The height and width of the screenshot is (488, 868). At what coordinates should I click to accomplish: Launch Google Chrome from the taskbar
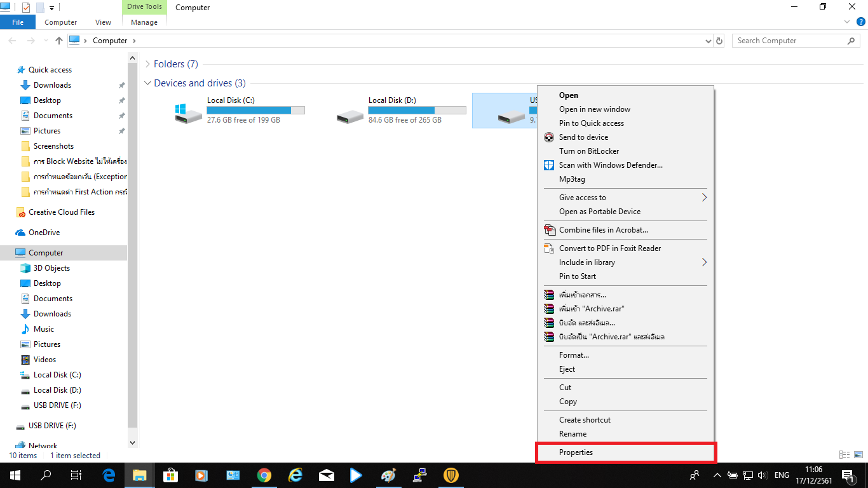(x=264, y=475)
